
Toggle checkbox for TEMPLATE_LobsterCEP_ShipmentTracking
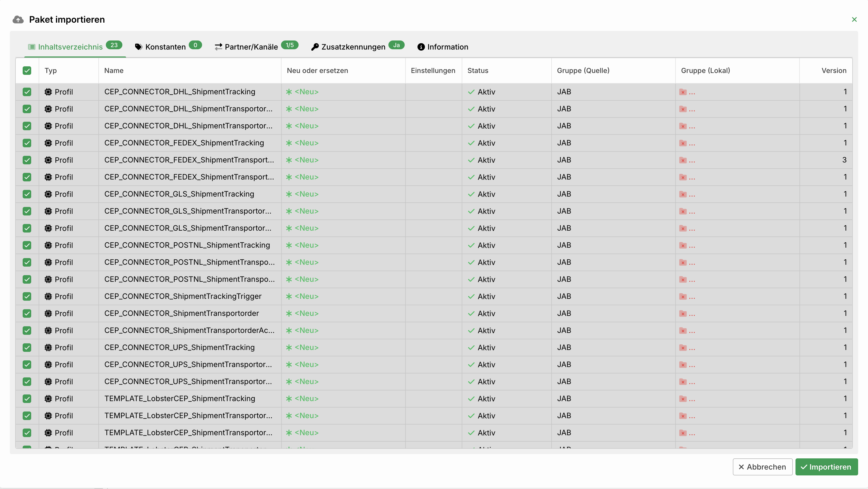27,398
